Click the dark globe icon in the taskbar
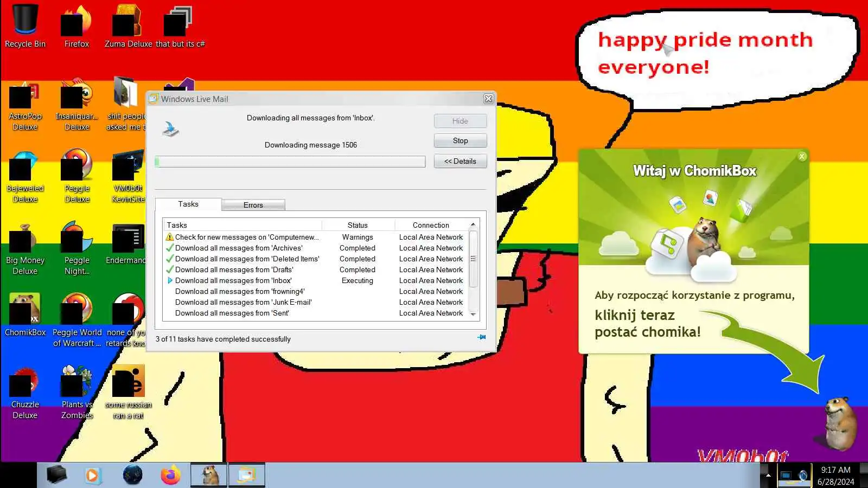Image resolution: width=868 pixels, height=488 pixels. (132, 476)
